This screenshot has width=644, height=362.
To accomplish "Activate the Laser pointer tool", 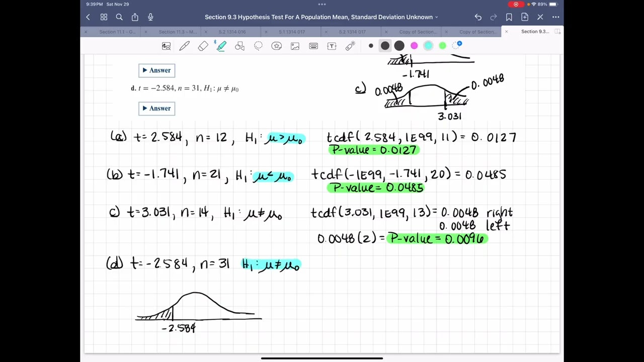I will 350,46.
